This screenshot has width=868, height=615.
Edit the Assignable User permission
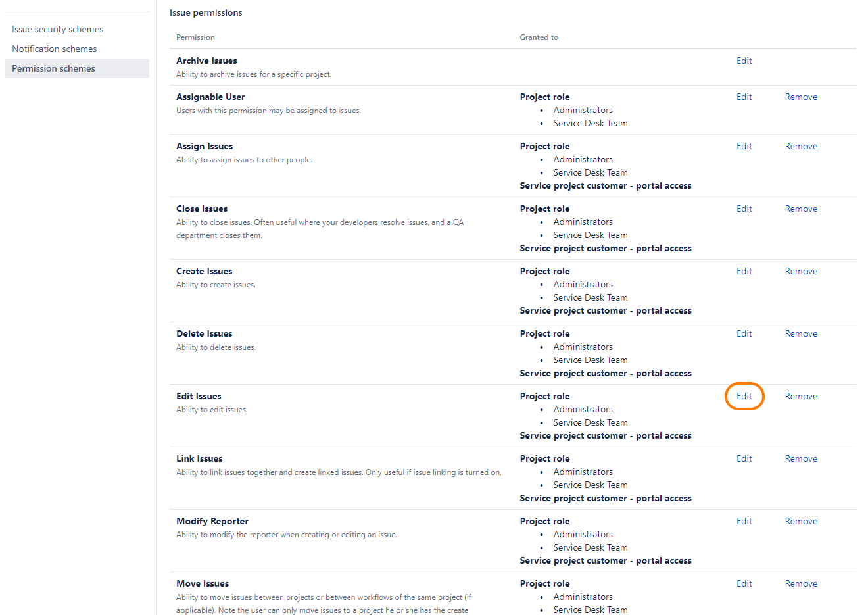point(744,97)
